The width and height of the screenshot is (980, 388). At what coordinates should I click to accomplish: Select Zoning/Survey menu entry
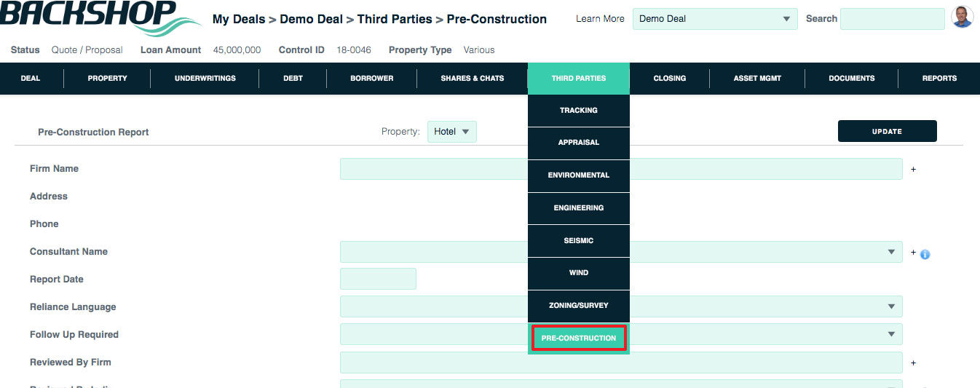tap(579, 306)
